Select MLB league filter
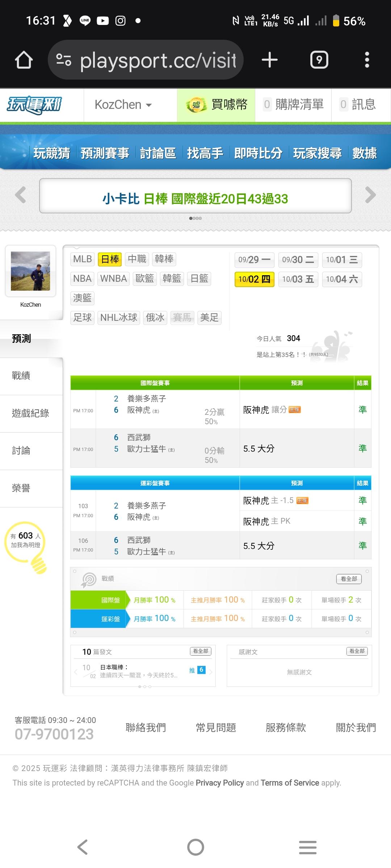Screen dimensions: 391x868 pos(83,259)
